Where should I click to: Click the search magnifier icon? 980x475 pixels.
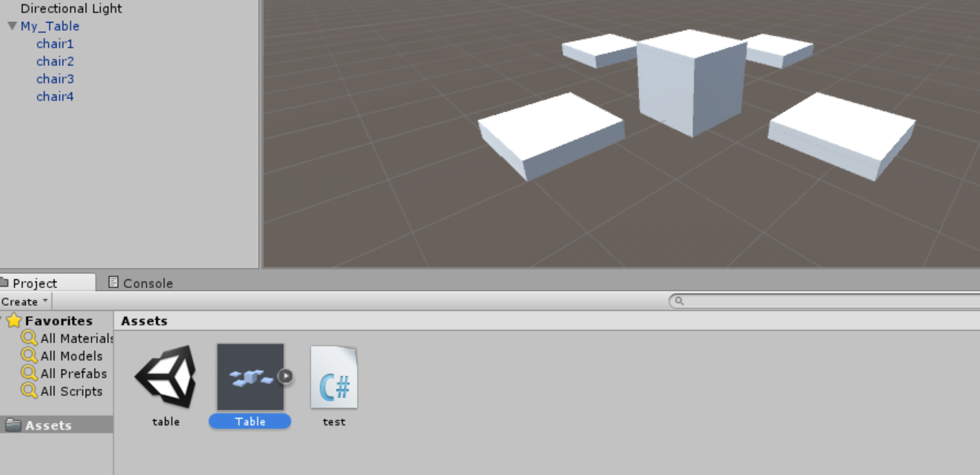point(679,301)
